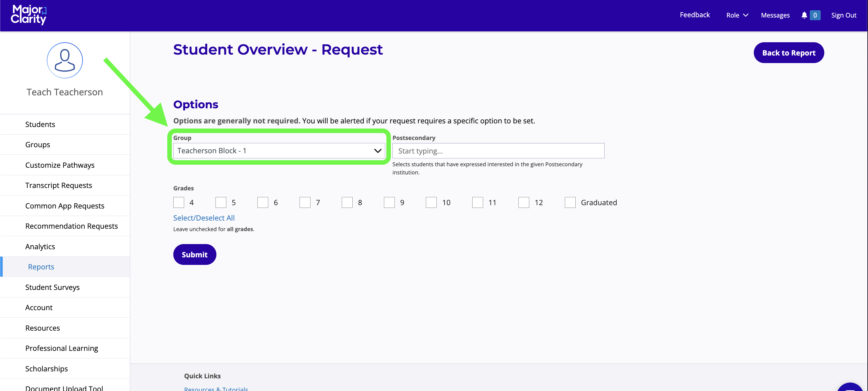The image size is (868, 391).
Task: Enable the Graduated checkbox
Action: tap(570, 202)
